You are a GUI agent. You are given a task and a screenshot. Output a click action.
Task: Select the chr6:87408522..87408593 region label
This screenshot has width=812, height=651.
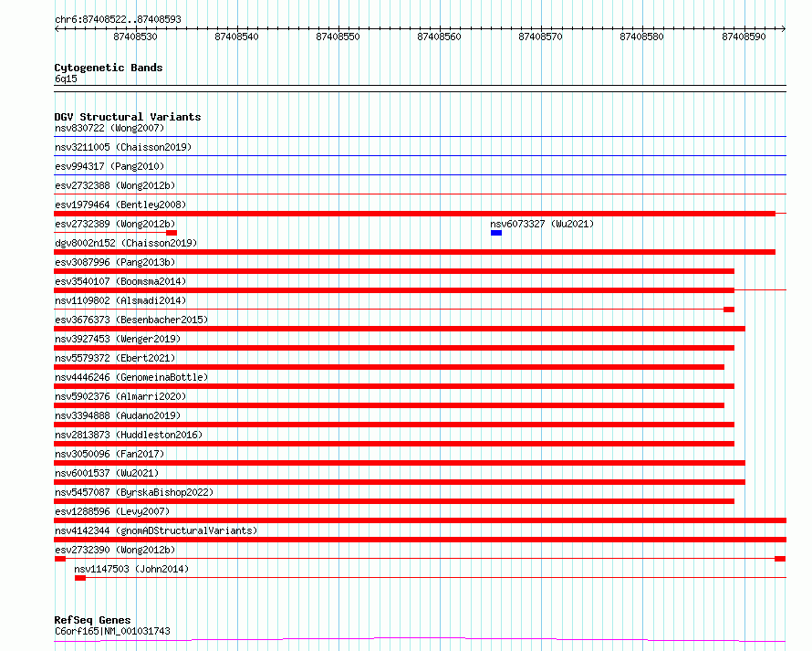coord(118,19)
